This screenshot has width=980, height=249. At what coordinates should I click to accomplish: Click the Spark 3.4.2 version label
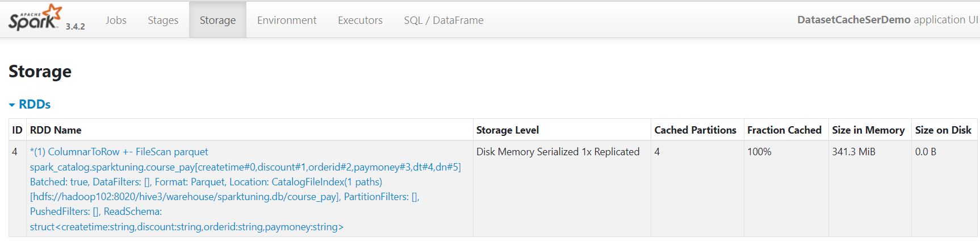point(75,26)
